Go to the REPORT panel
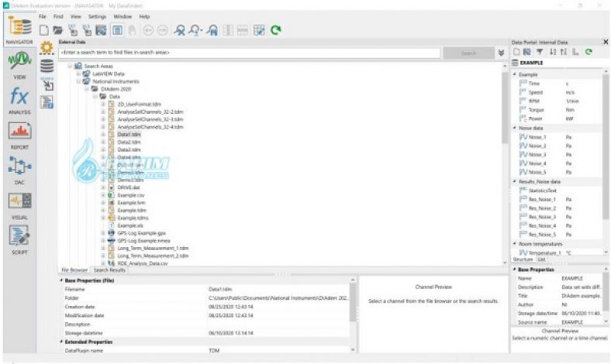This screenshot has width=611, height=364. pyautogui.click(x=19, y=135)
